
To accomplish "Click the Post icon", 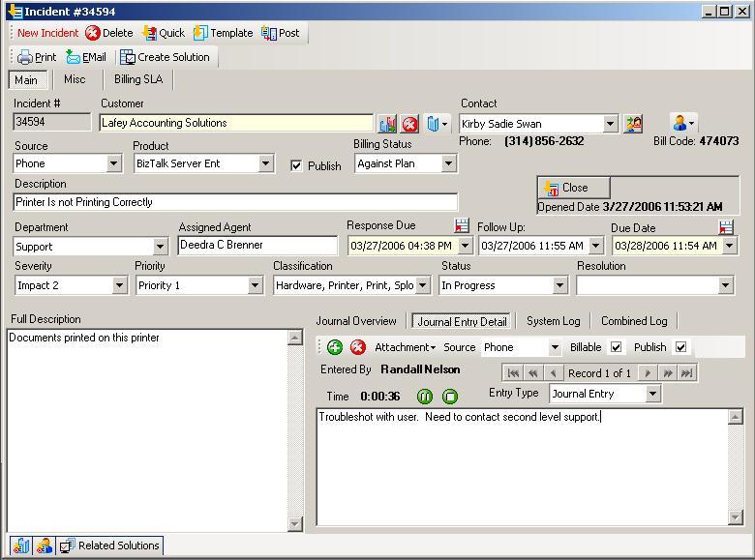I will [269, 33].
